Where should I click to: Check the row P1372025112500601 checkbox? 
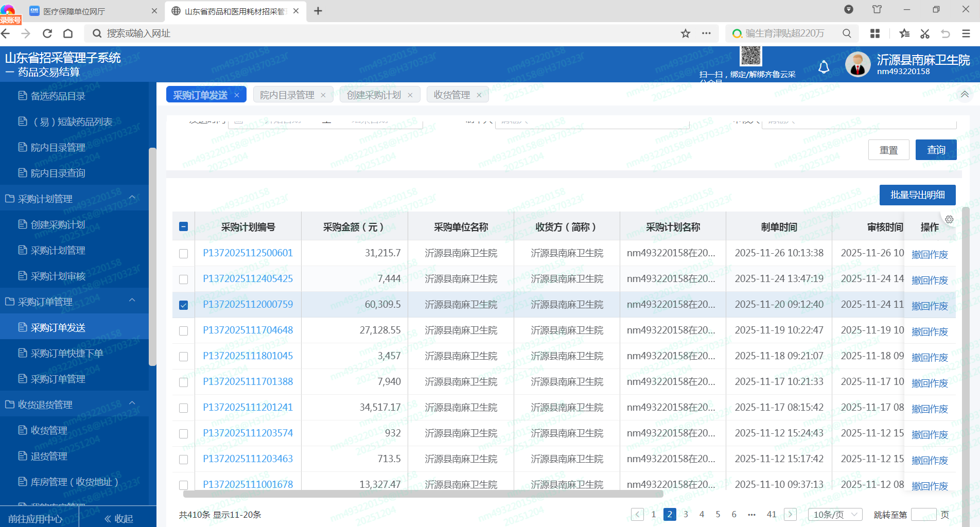pyautogui.click(x=183, y=253)
